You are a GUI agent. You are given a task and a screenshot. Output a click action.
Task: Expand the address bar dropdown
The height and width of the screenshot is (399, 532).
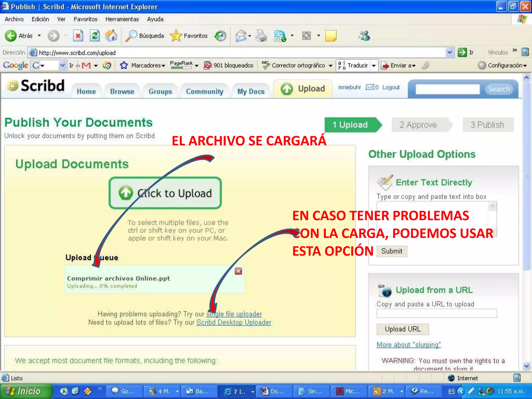(449, 52)
